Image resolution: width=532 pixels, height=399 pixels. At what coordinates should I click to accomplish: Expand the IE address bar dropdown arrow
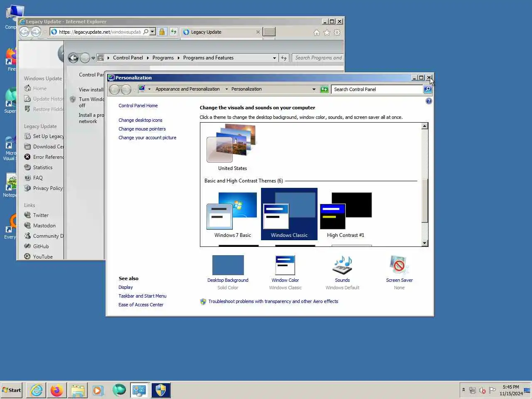(x=153, y=32)
